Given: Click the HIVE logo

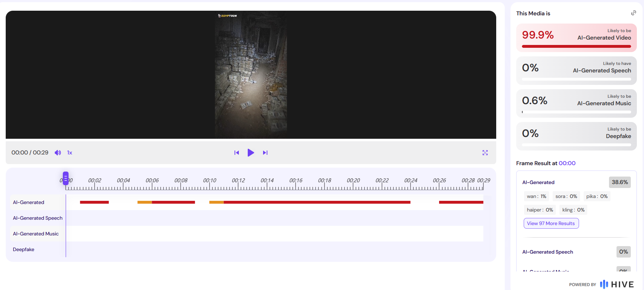Looking at the screenshot, I should pyautogui.click(x=617, y=284).
